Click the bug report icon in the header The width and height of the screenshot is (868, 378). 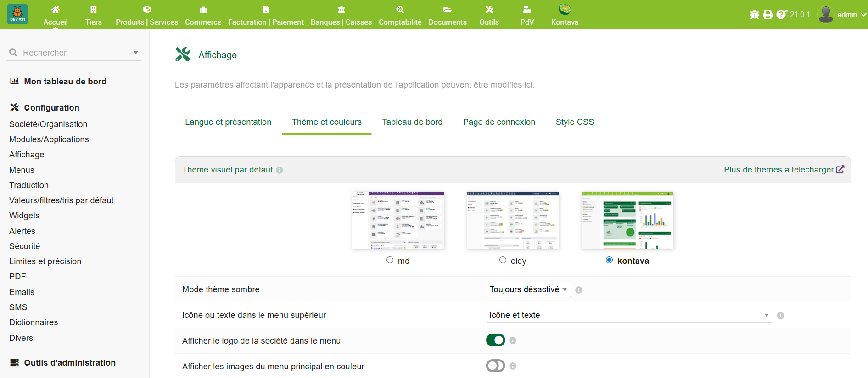pyautogui.click(x=755, y=15)
